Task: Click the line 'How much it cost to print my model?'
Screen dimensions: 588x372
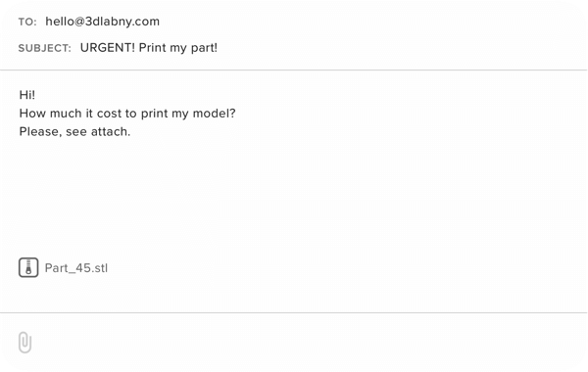Action: [127, 114]
